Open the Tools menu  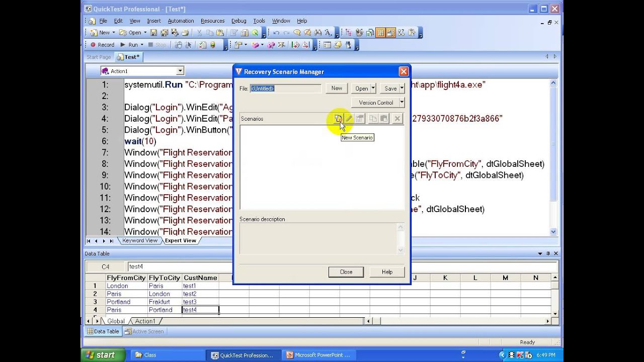pos(259,21)
